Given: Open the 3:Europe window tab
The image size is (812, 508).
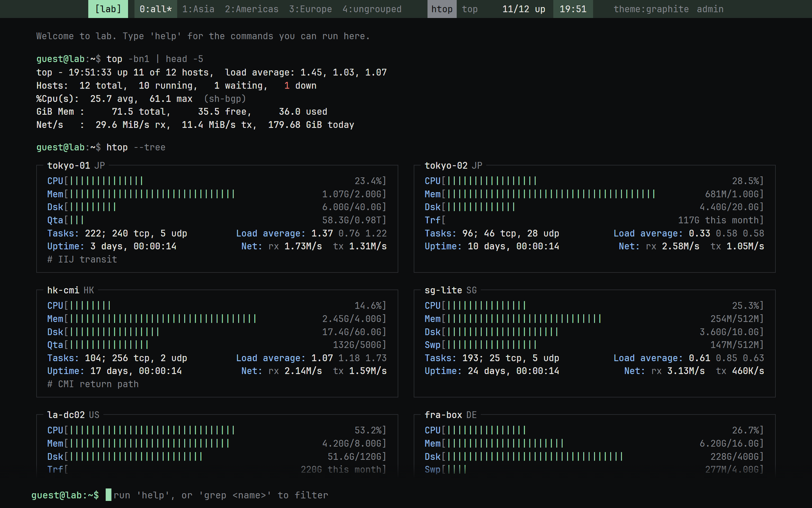Looking at the screenshot, I should (x=310, y=9).
